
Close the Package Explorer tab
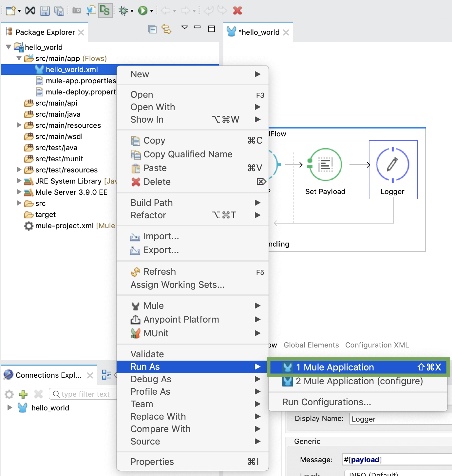pyautogui.click(x=81, y=32)
